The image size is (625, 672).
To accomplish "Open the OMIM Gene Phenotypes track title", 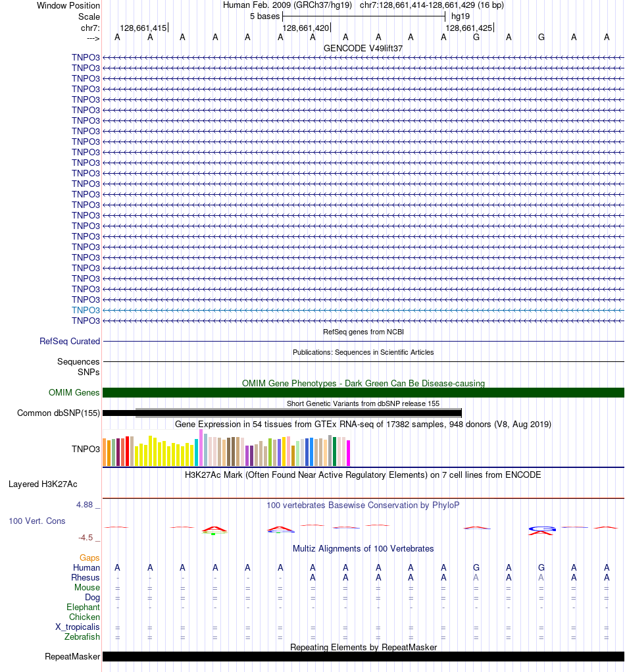I will pos(363,383).
